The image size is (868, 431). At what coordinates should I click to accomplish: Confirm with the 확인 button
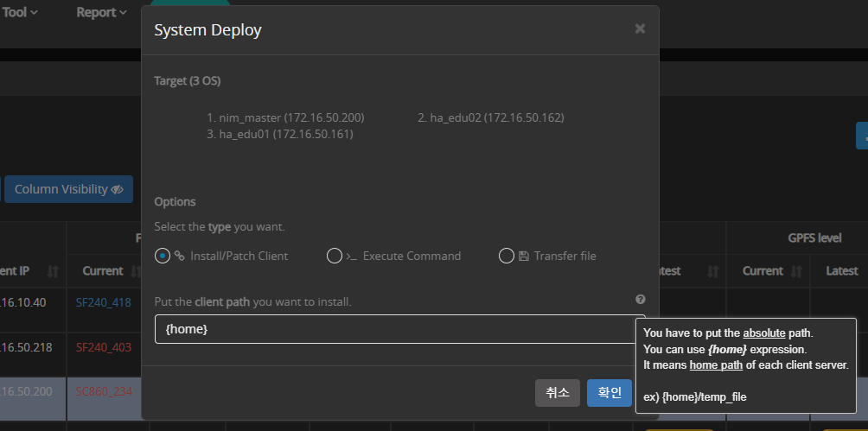point(610,393)
